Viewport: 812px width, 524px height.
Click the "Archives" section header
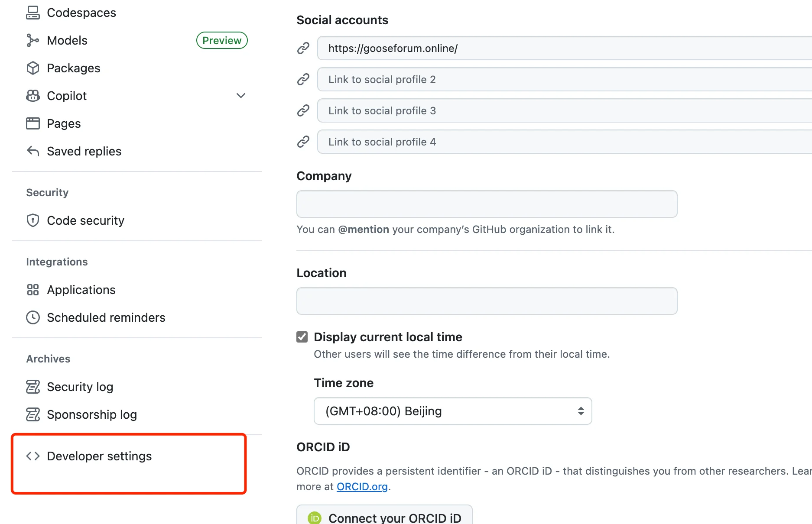pyautogui.click(x=48, y=359)
